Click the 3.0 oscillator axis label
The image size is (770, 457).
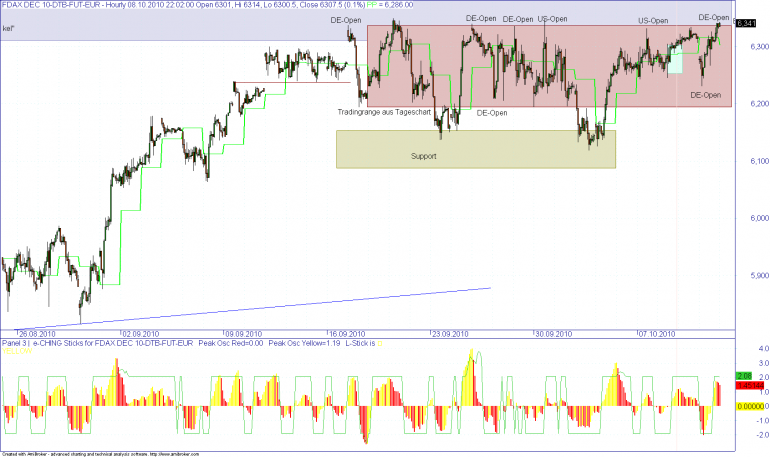click(x=764, y=363)
